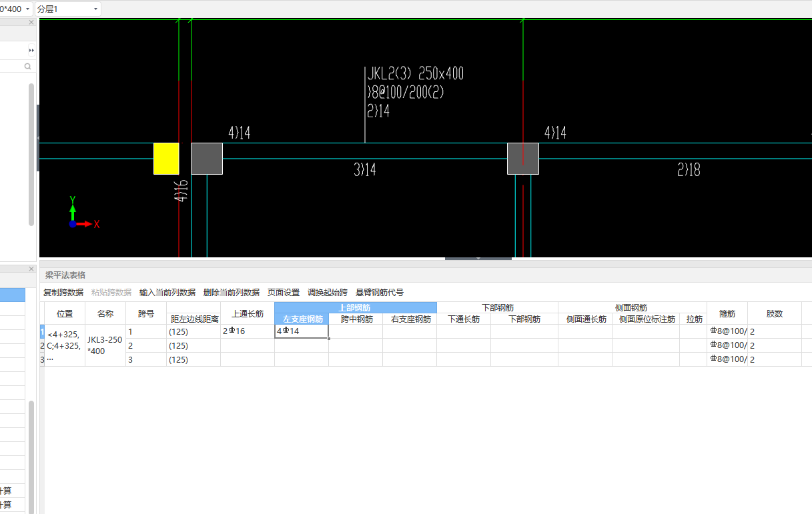Click the 跨中钢筋 cell for span 1

[x=356, y=331]
